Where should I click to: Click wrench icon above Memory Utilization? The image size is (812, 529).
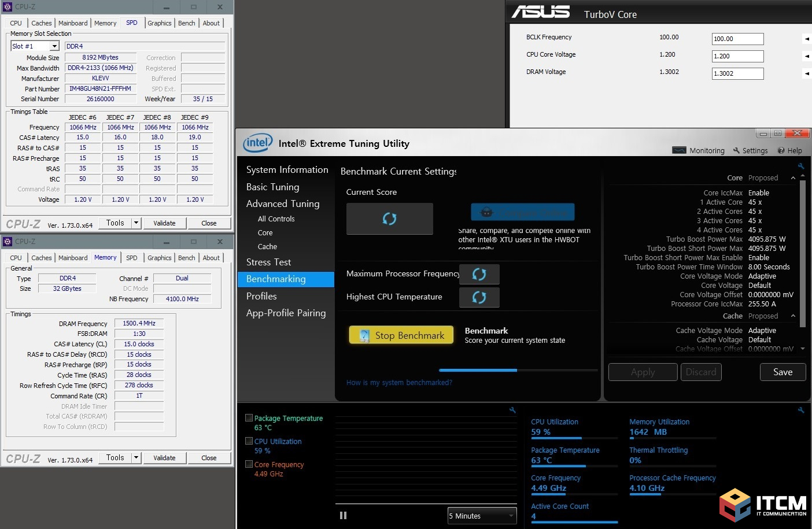pos(801,410)
